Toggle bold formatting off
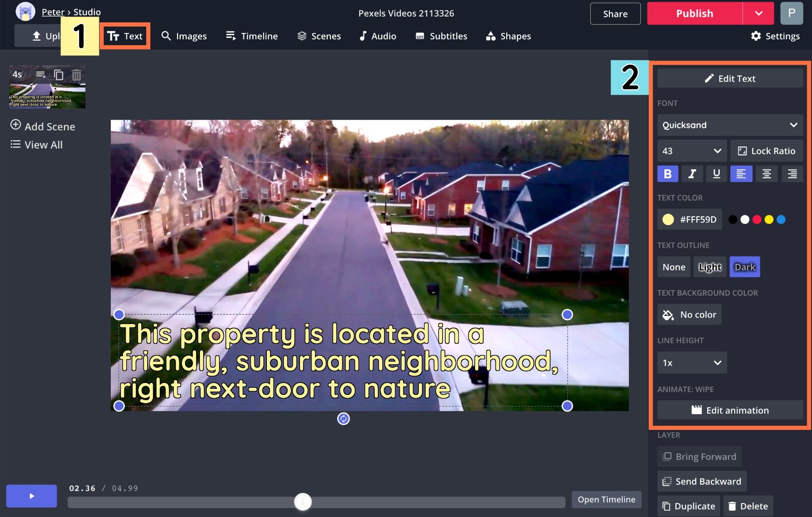The height and width of the screenshot is (517, 812). click(x=667, y=174)
